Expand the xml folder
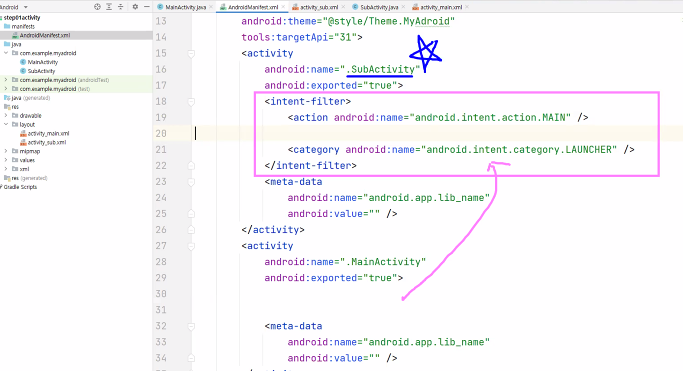 pyautogui.click(x=6, y=169)
